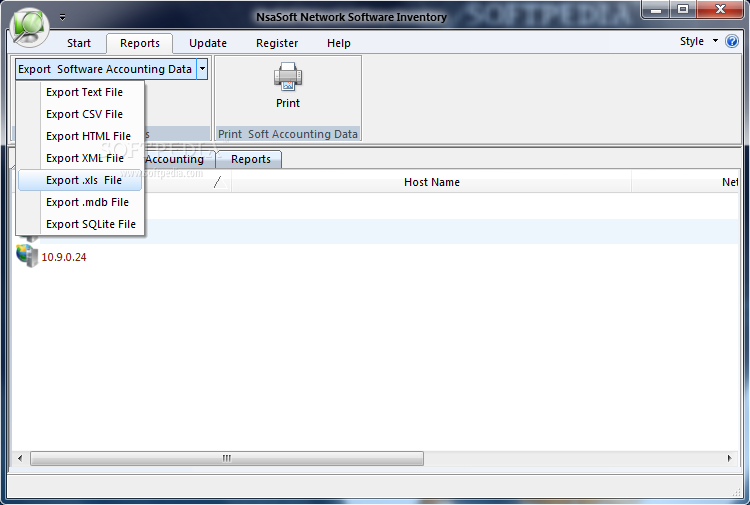Pick Export SQLite File entry

point(80,224)
